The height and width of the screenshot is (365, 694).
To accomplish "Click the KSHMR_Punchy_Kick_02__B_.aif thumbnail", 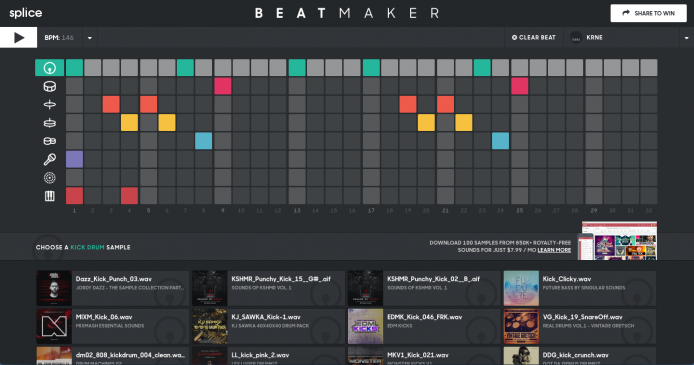I will (x=365, y=288).
